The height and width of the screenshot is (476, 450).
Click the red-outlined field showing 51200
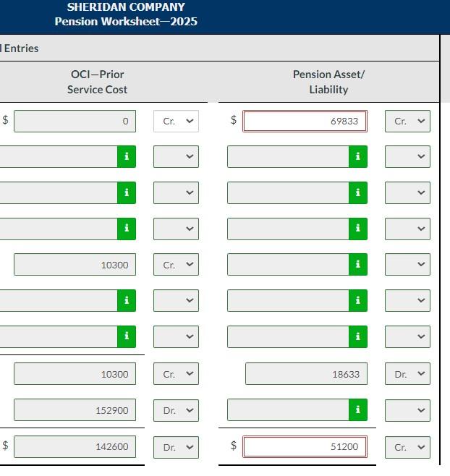(305, 447)
